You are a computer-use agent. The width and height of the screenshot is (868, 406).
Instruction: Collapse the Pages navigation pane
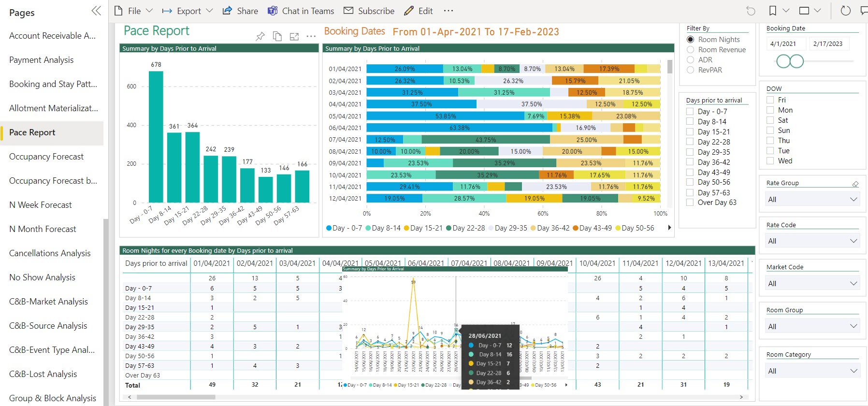(96, 11)
